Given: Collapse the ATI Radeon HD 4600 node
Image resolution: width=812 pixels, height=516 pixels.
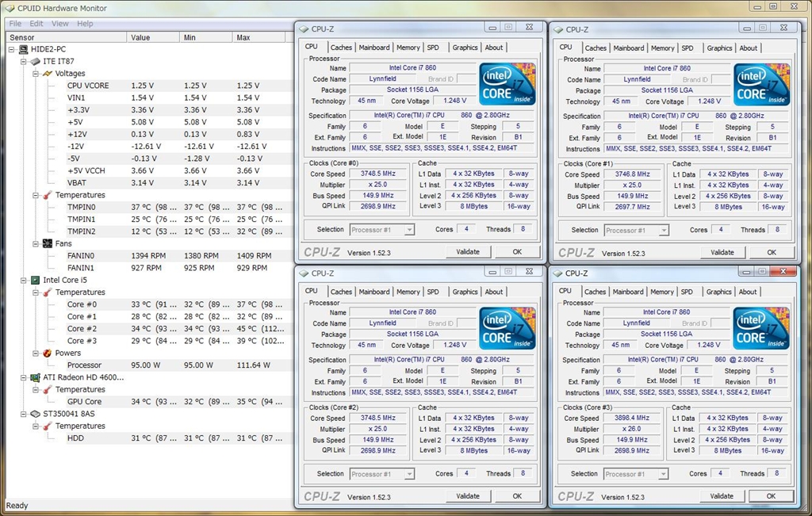Looking at the screenshot, I should [x=24, y=378].
